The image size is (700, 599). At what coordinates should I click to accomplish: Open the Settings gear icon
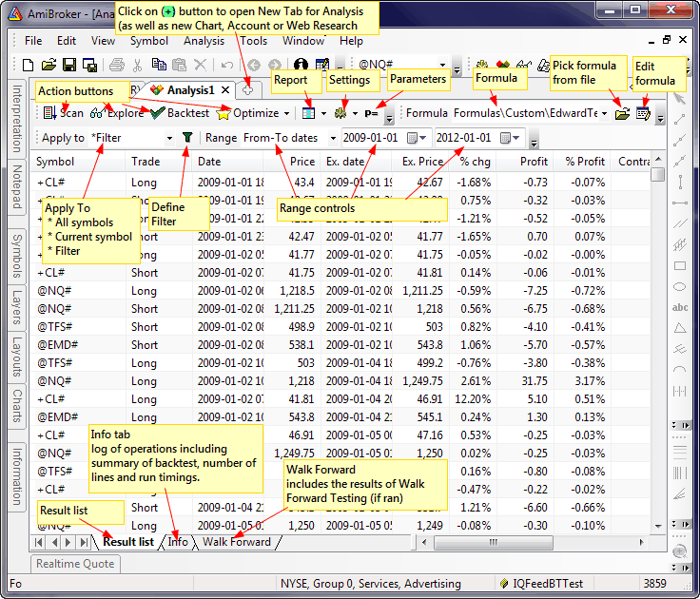pos(341,113)
